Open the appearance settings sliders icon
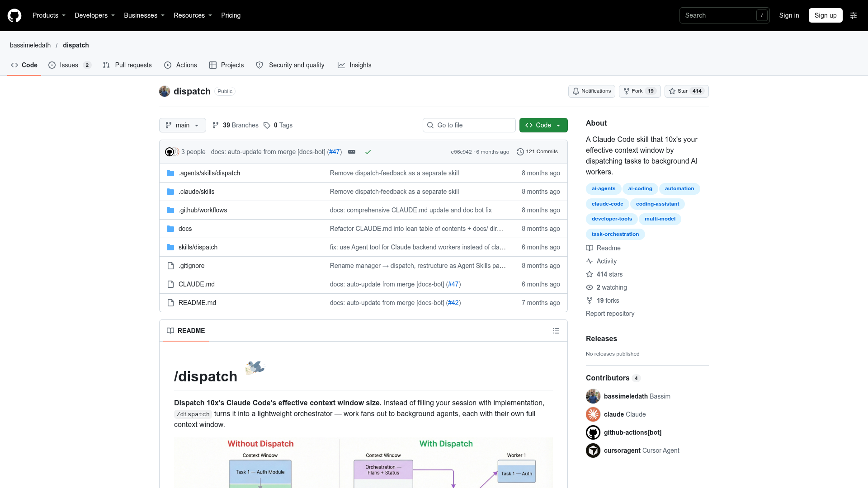This screenshot has height=488, width=868. coord(854,15)
